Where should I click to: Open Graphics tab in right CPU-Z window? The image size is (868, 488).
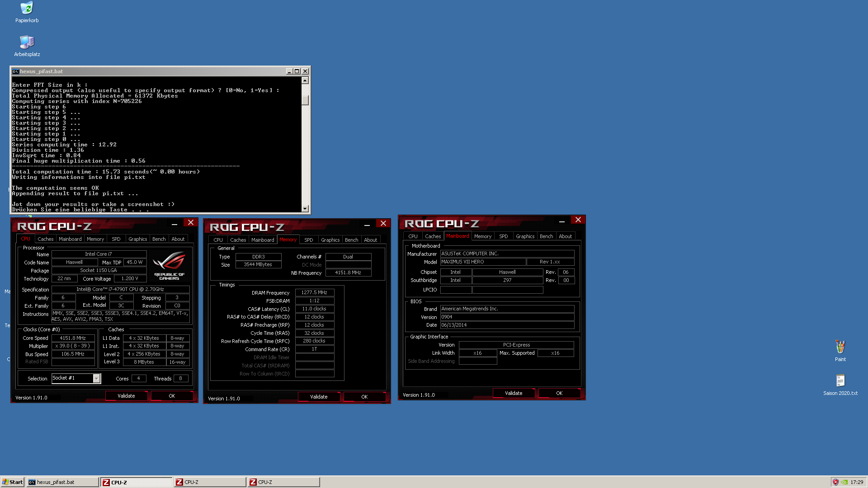[525, 236]
